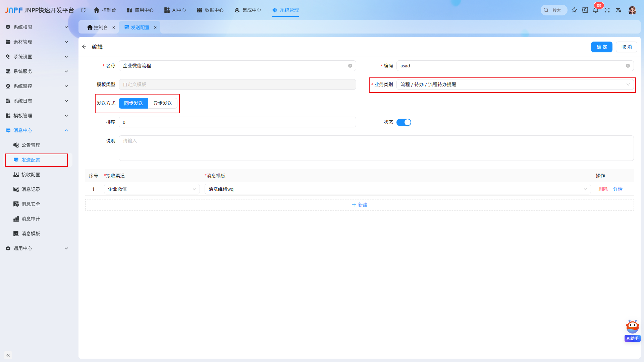Toggle the 状态 switch off
Viewport: 644px width, 362px height.
coord(404,122)
